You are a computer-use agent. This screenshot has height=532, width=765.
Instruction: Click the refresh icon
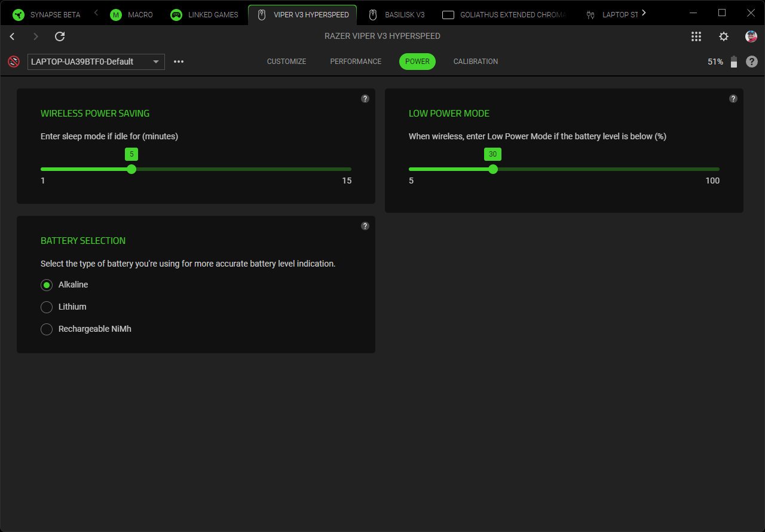pyautogui.click(x=60, y=36)
